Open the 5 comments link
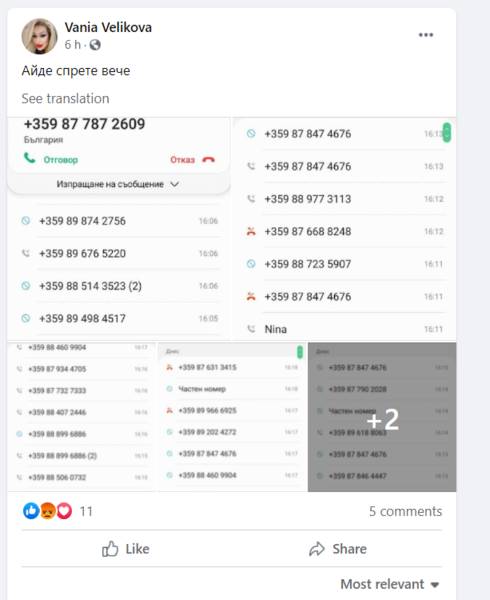 point(405,511)
